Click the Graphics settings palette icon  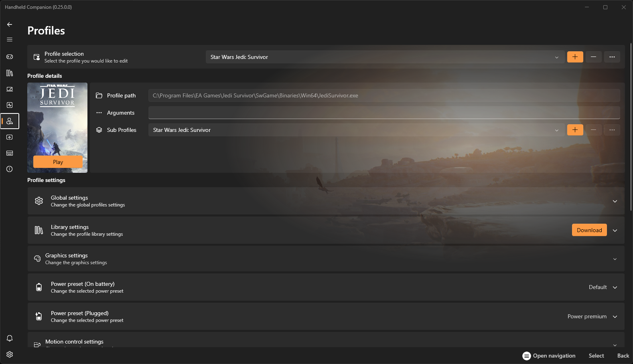point(37,259)
